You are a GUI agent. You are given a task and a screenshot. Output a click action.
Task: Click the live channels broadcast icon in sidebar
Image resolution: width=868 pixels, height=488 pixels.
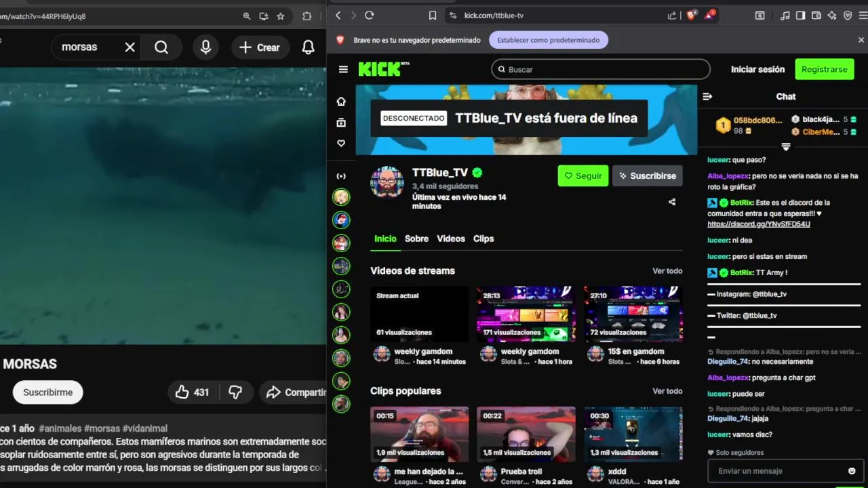click(341, 176)
